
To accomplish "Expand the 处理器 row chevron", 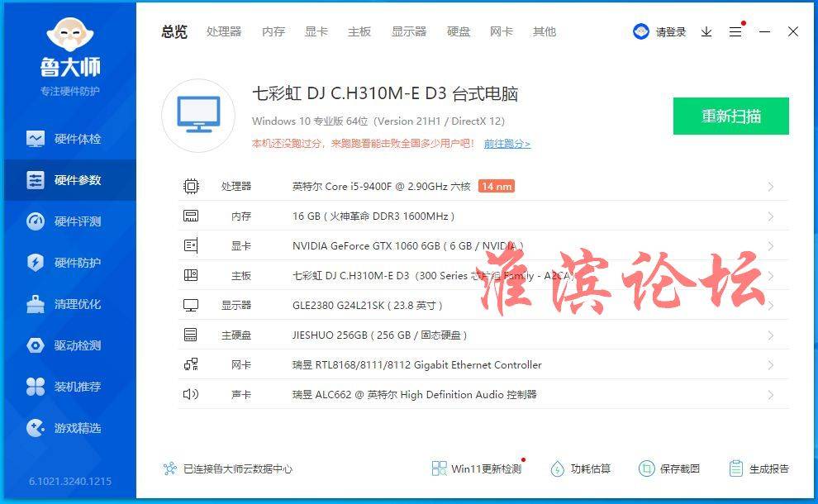I will [x=771, y=187].
